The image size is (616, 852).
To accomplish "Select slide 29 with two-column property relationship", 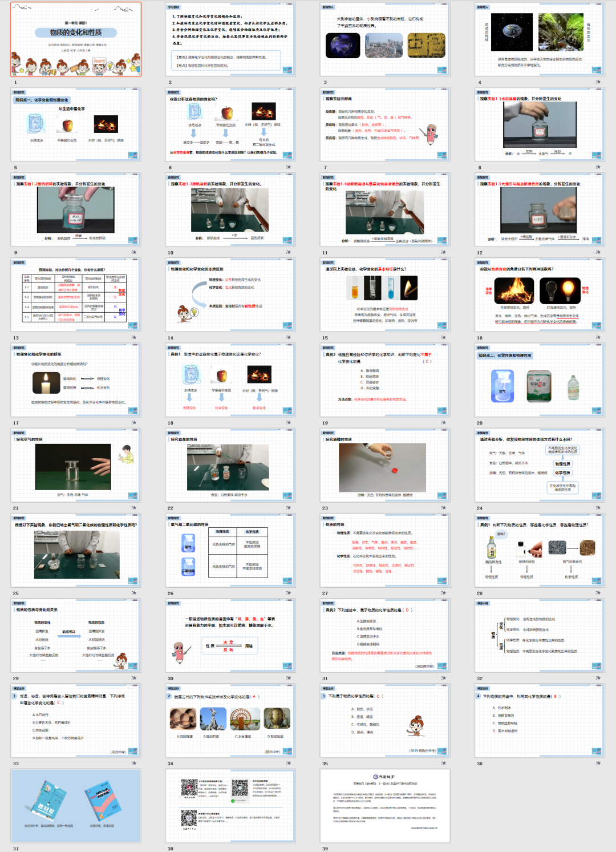I will [x=76, y=635].
